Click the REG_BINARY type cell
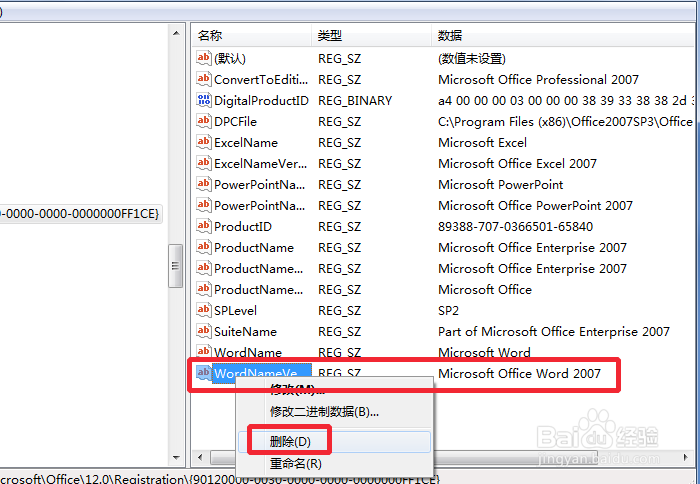Screen dimensions: 700x484 355,100
